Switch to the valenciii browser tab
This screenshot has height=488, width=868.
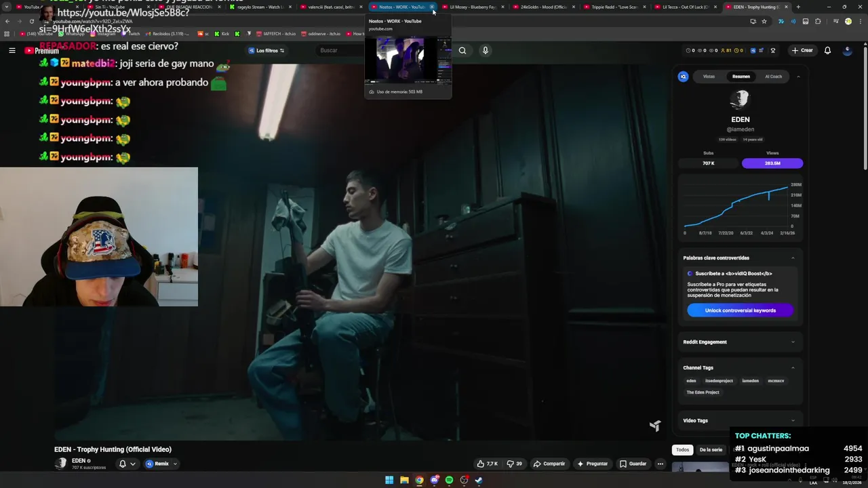[331, 7]
